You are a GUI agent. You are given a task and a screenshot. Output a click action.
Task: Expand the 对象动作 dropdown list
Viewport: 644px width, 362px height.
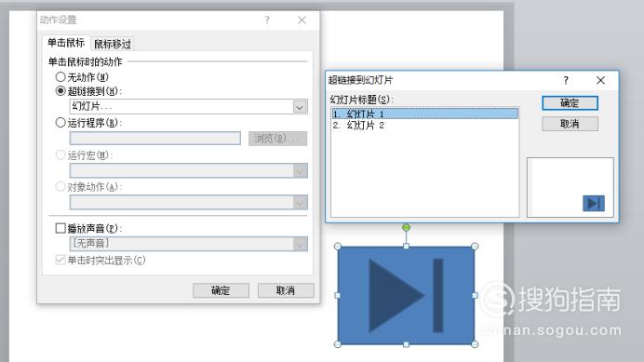(x=301, y=202)
